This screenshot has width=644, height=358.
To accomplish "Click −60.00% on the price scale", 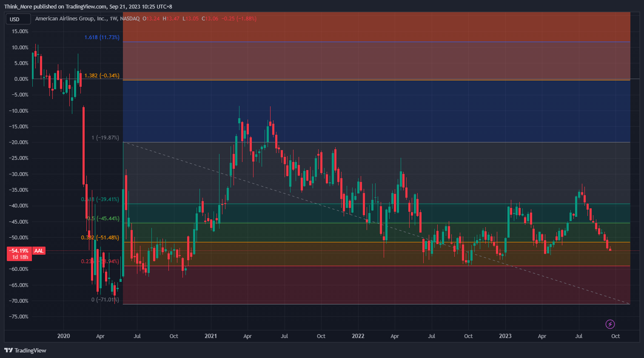I will pyautogui.click(x=19, y=269).
